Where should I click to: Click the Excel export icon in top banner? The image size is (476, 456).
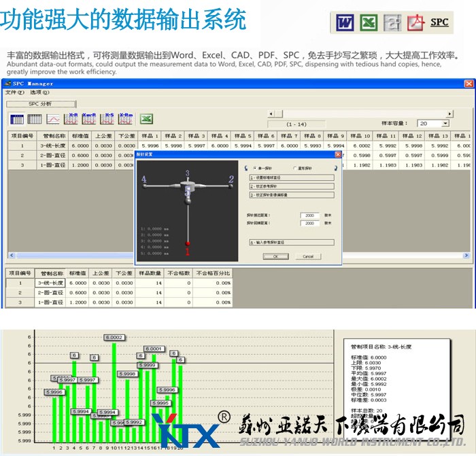coord(369,22)
